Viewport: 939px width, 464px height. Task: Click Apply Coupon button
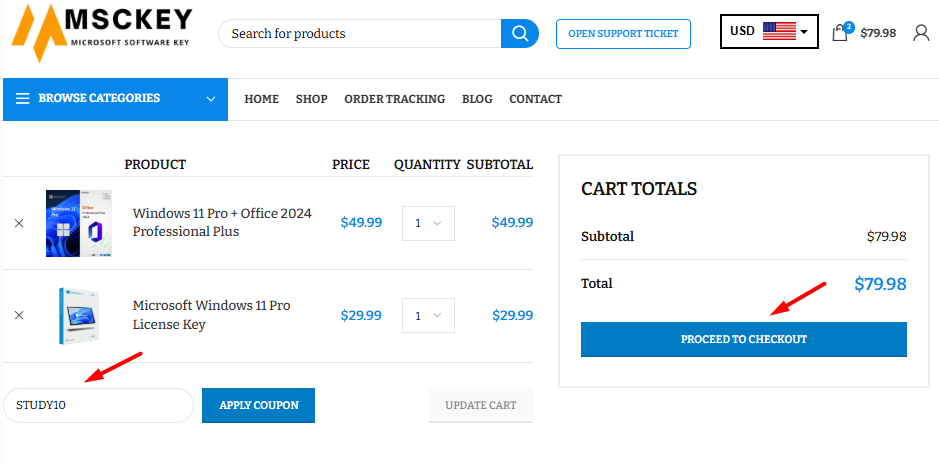point(259,405)
